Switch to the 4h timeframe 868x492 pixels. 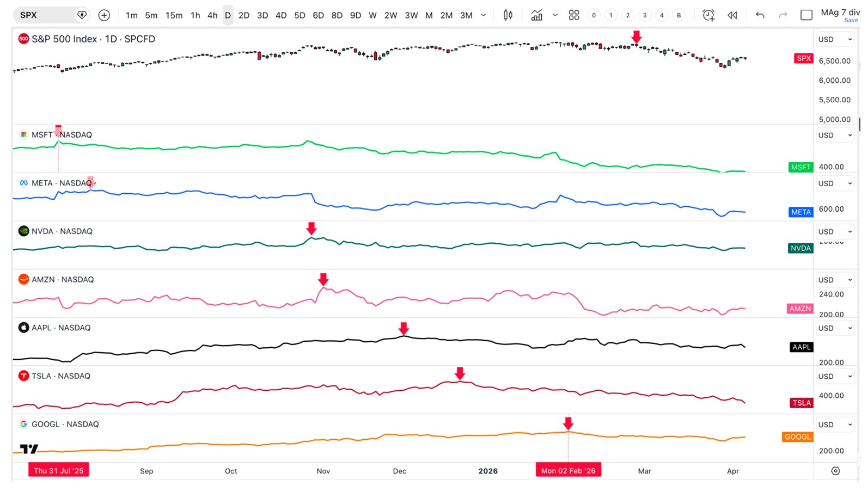coord(212,15)
